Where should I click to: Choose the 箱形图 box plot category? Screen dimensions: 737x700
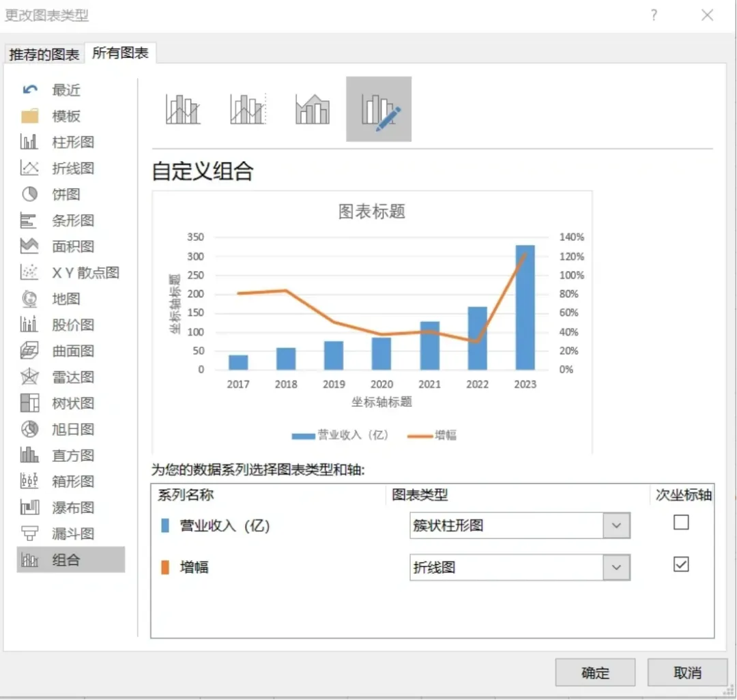70,482
